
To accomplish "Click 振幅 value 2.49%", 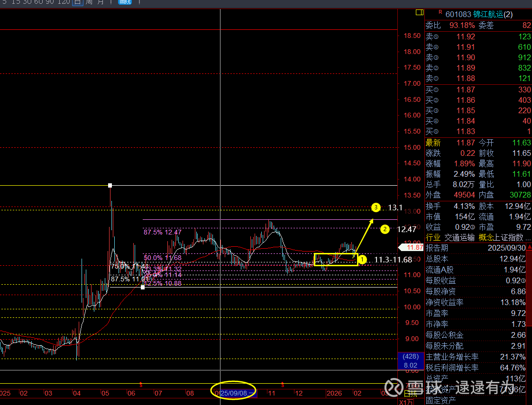I will point(465,174).
